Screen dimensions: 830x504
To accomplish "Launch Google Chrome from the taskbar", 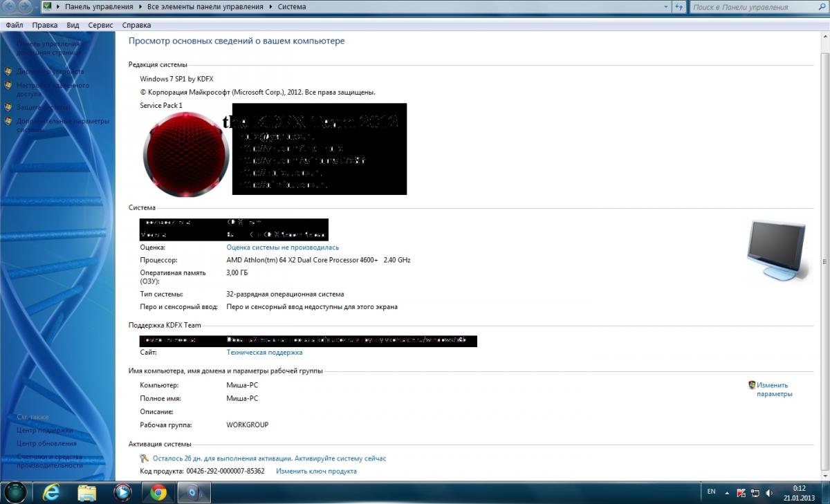I will tap(158, 492).
